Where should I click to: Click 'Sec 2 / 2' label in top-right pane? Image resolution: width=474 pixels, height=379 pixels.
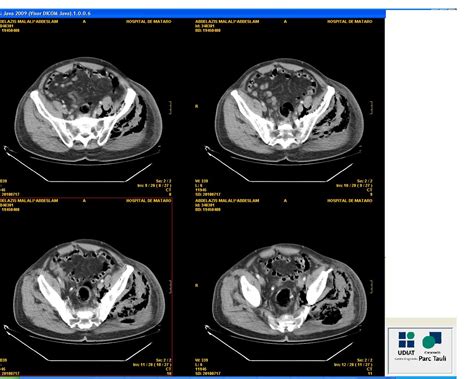(x=364, y=181)
